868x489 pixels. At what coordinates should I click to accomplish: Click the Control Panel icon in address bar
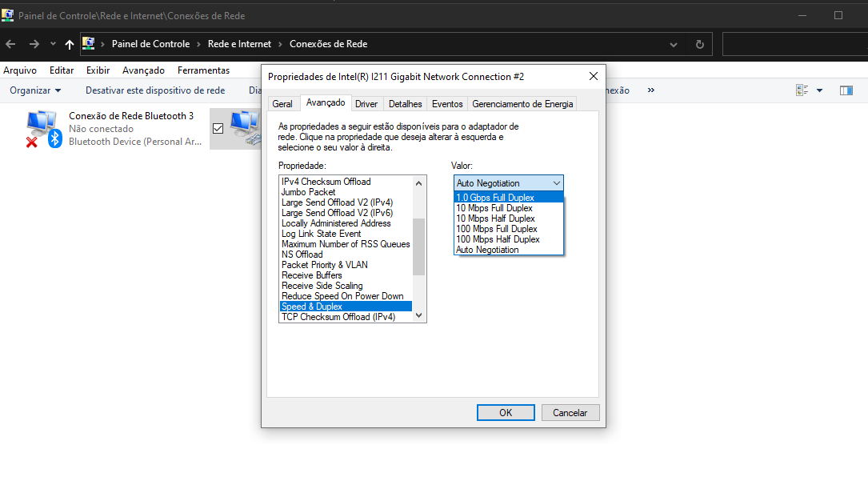point(89,43)
